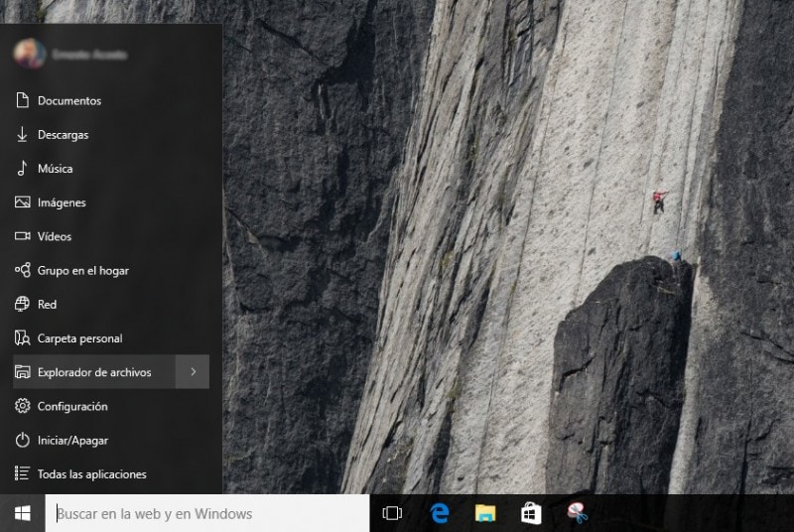This screenshot has width=794, height=532.
Task: Open Vídeos from the Start menu
Action: (x=111, y=236)
